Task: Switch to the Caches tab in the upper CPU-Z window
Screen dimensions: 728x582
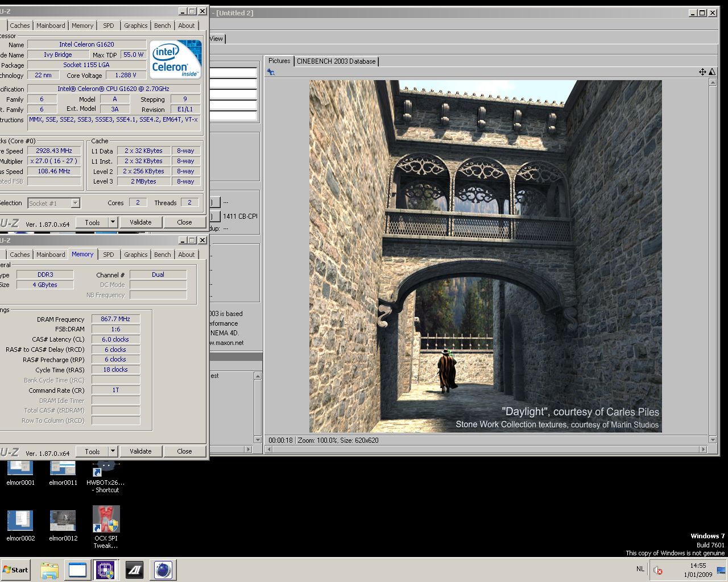Action: [x=20, y=26]
